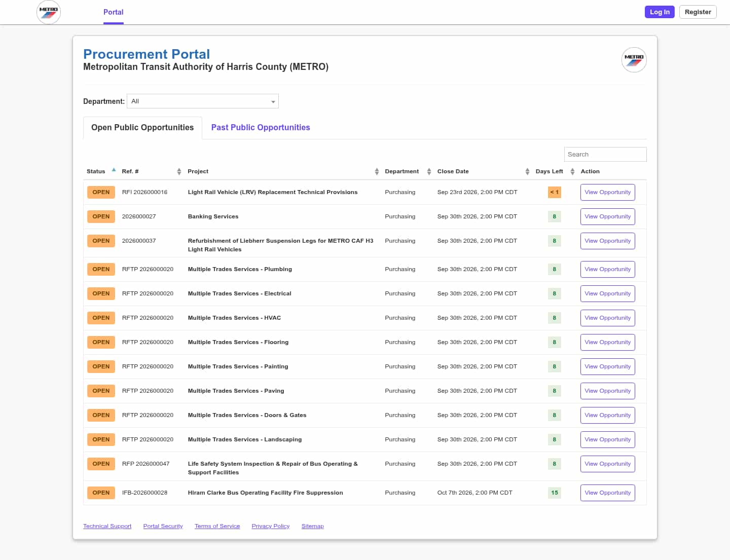Open the Sitemap footer link
Screen dimensions: 730x560
pos(312,526)
